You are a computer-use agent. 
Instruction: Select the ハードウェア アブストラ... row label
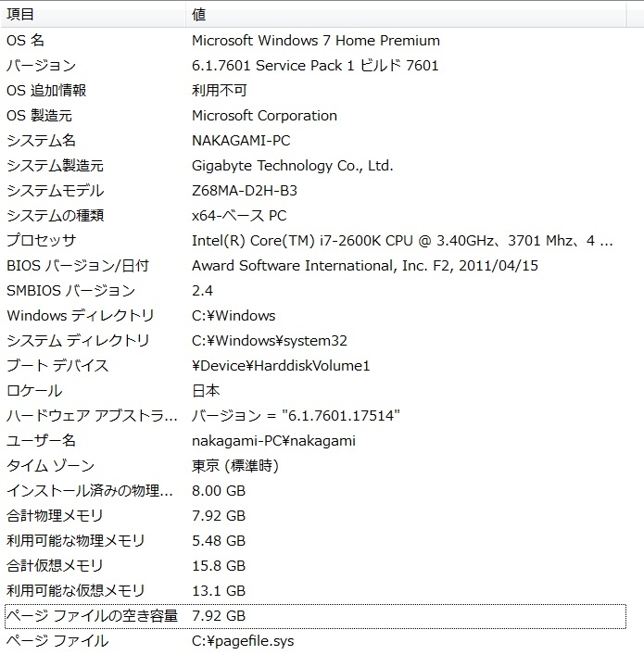pyautogui.click(x=92, y=416)
